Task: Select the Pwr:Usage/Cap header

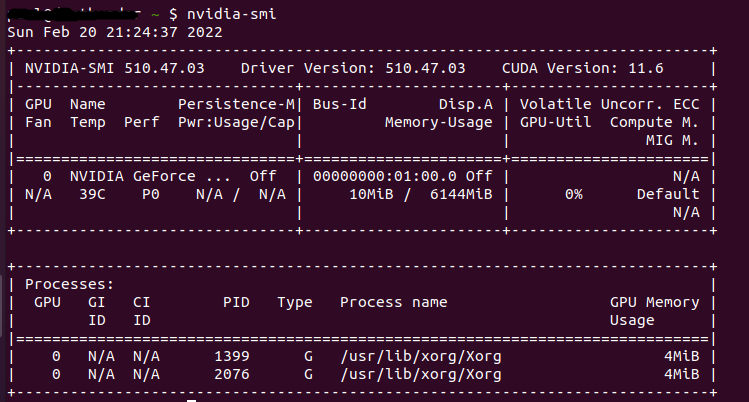Action: (236, 122)
